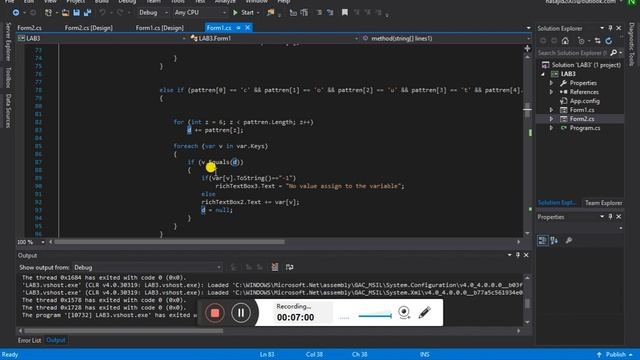The image size is (640, 360).
Task: Click the Properties panel Alphabetical sort icon
Action: click(554, 240)
